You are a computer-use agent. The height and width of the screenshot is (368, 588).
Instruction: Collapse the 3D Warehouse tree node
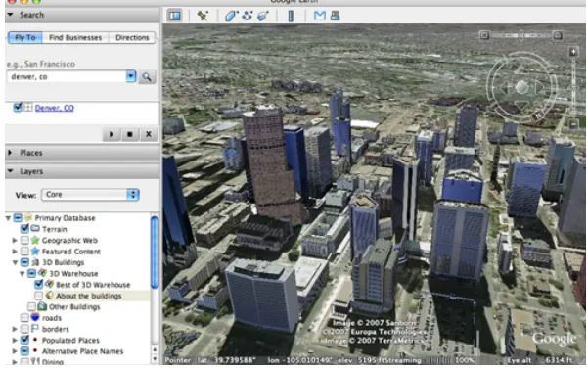(23, 273)
